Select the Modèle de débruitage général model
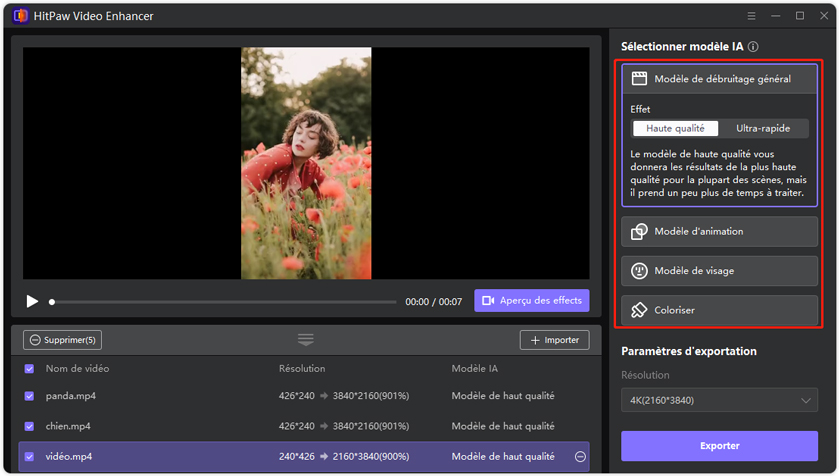 720,79
